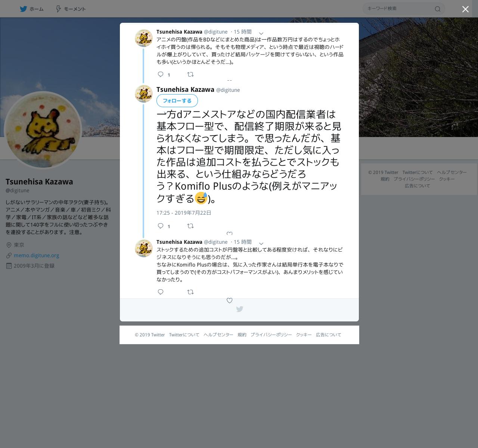The width and height of the screenshot is (478, 448).
Task: Expand the last tweet's chevron menu
Action: 261,244
